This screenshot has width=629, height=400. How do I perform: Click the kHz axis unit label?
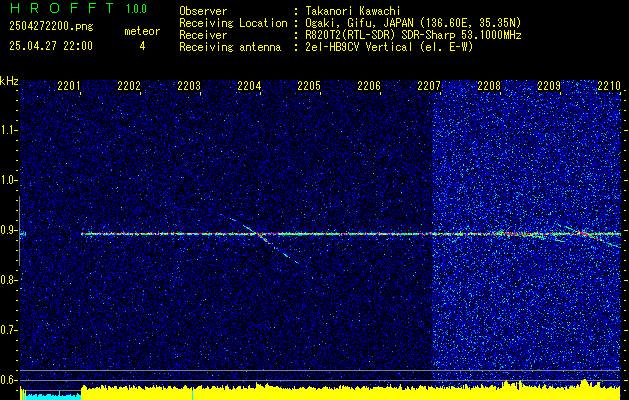pos(9,81)
